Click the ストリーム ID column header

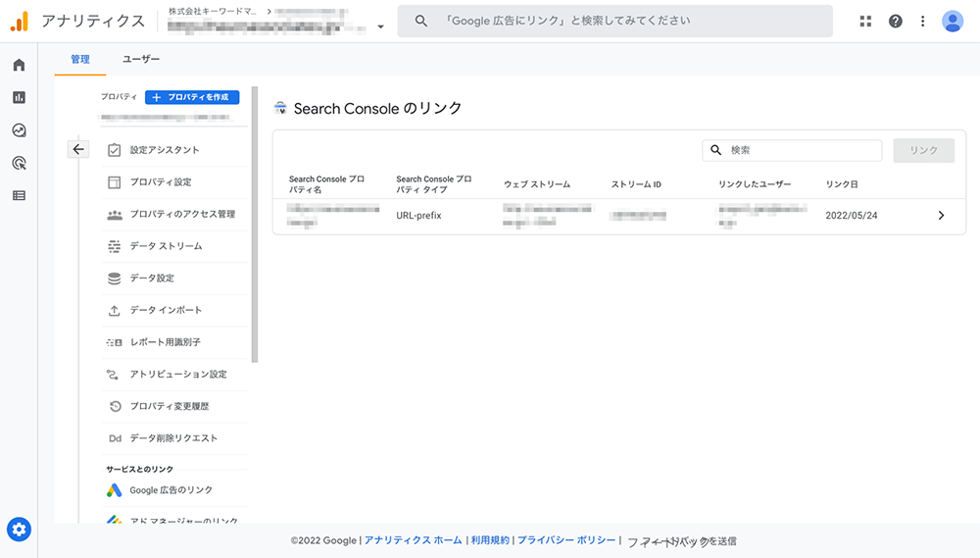[x=636, y=184]
